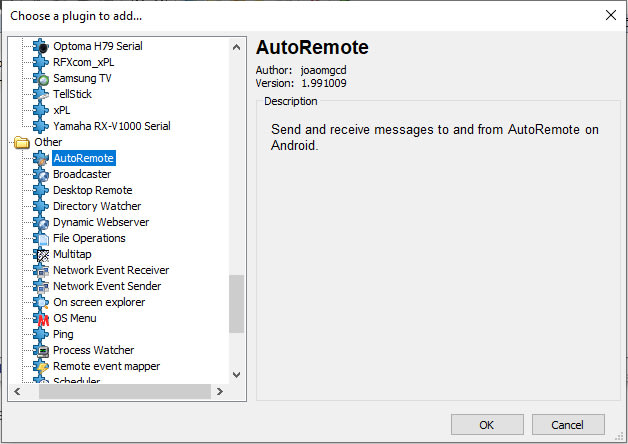The image size is (628, 444).
Task: Pick Desktop Remote from the list
Action: click(93, 190)
